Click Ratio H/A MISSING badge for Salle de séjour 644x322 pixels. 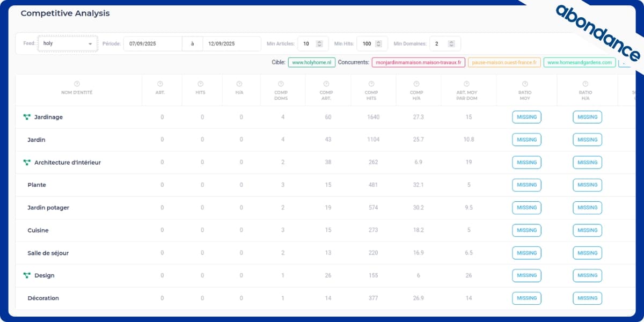587,253
